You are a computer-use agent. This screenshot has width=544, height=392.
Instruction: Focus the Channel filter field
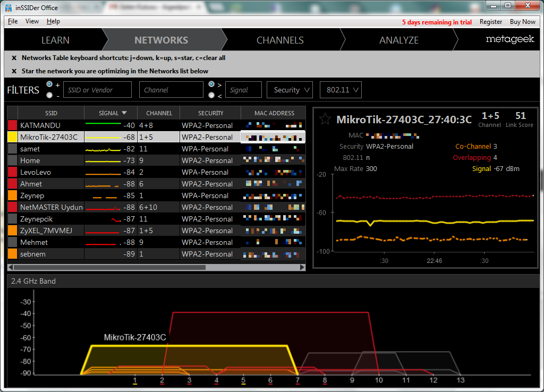[x=171, y=90]
